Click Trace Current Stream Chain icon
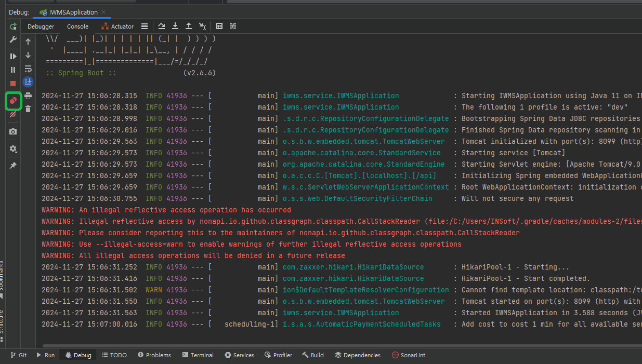This screenshot has height=364, width=642. (233, 26)
